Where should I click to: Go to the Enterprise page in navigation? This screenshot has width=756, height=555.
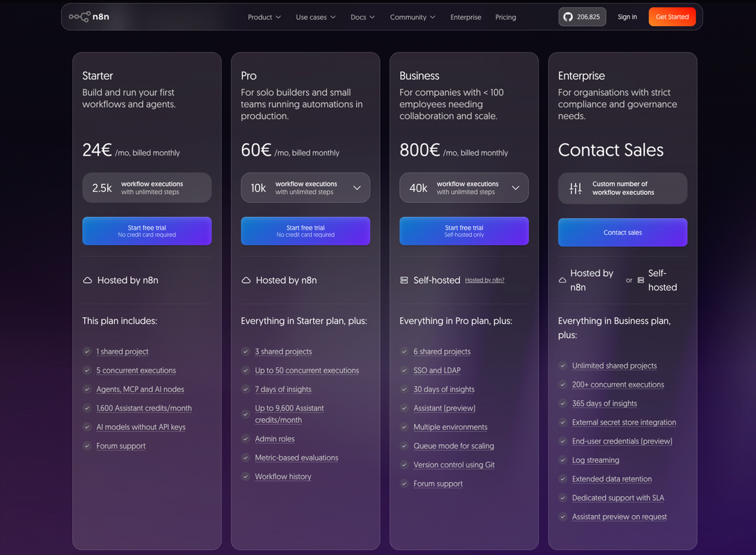[x=465, y=17]
